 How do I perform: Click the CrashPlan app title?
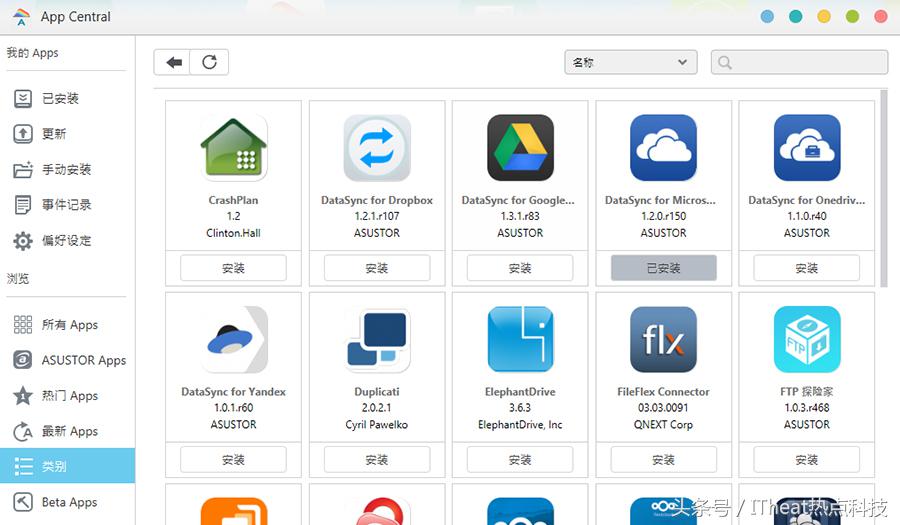coord(234,200)
